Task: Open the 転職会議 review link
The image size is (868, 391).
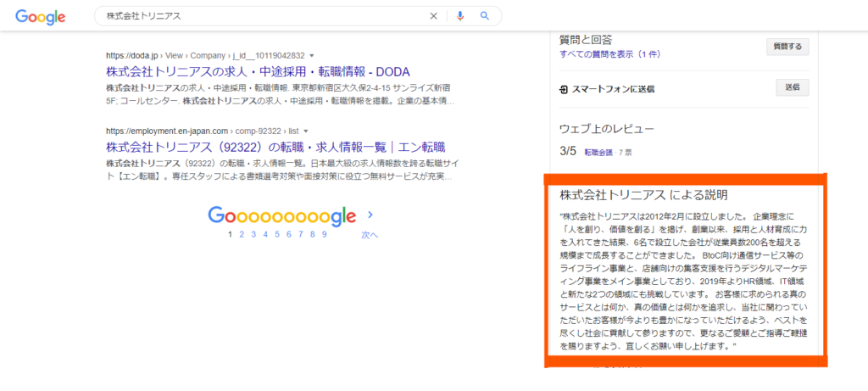Action: click(598, 153)
